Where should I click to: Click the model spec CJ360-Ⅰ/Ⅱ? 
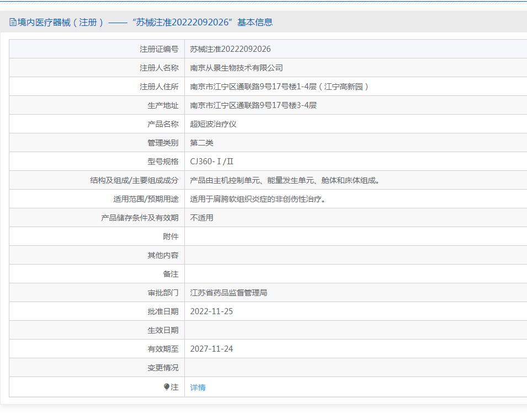pos(212,161)
